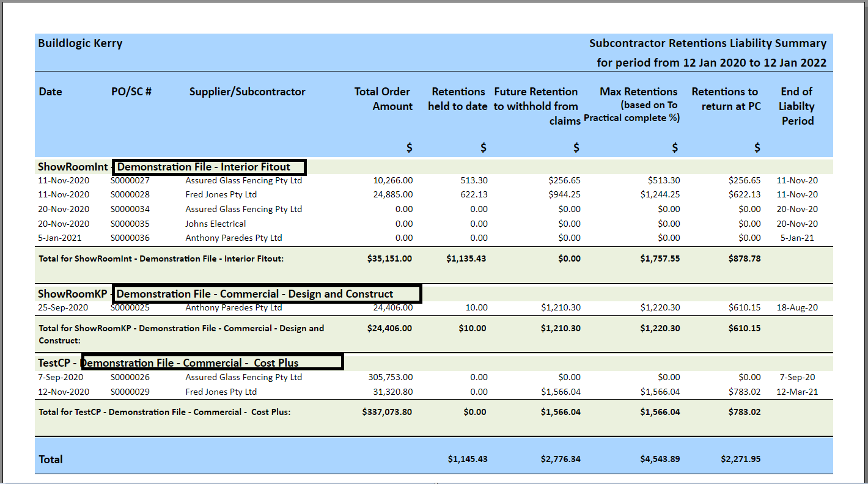The height and width of the screenshot is (484, 868).
Task: Click the report period line 12 Jan 2020 to 12 Jan 2022
Action: 712,62
